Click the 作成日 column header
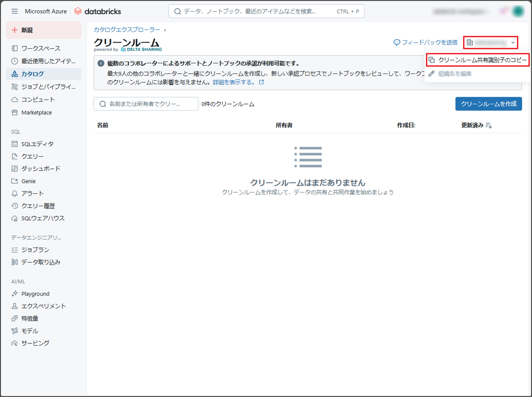This screenshot has width=532, height=397. [x=406, y=125]
